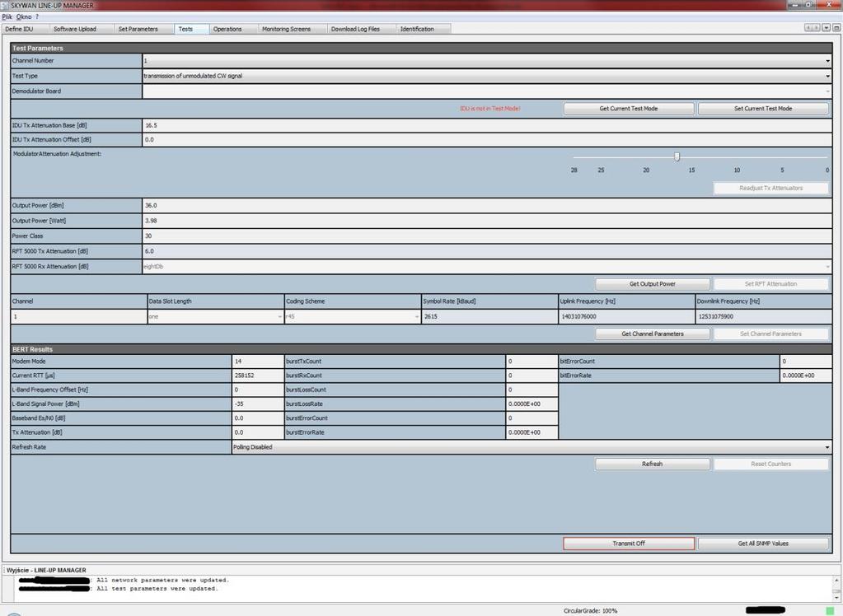Click the BERT Results section header
Viewport: 843px width, 616px height.
pyautogui.click(x=421, y=349)
